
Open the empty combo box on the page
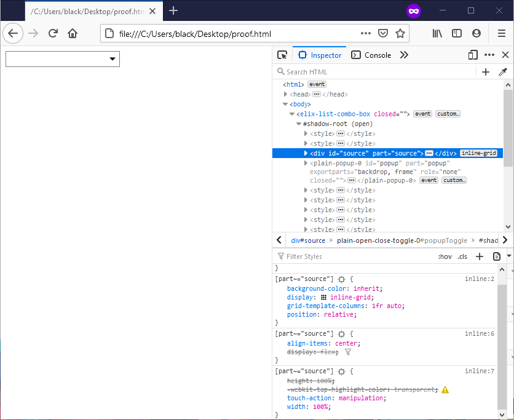113,59
